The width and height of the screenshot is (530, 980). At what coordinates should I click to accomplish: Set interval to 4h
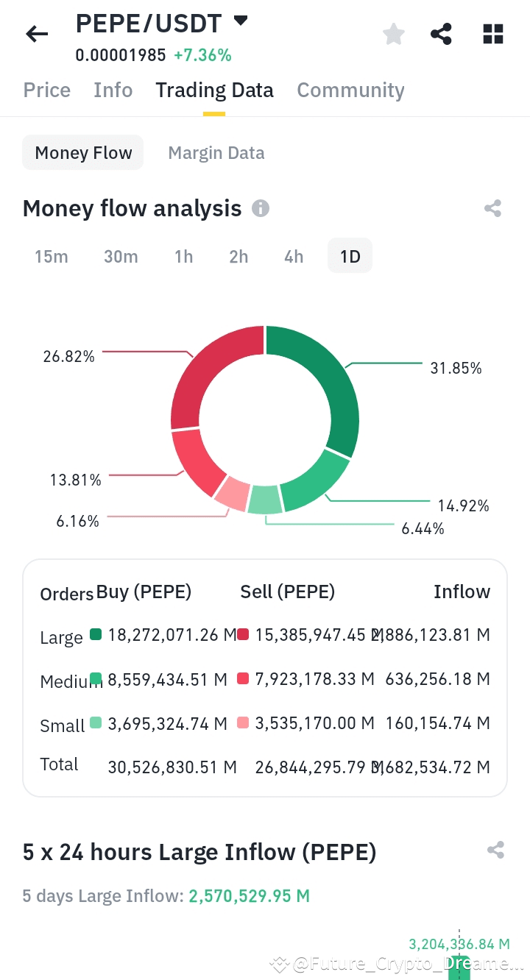click(294, 257)
